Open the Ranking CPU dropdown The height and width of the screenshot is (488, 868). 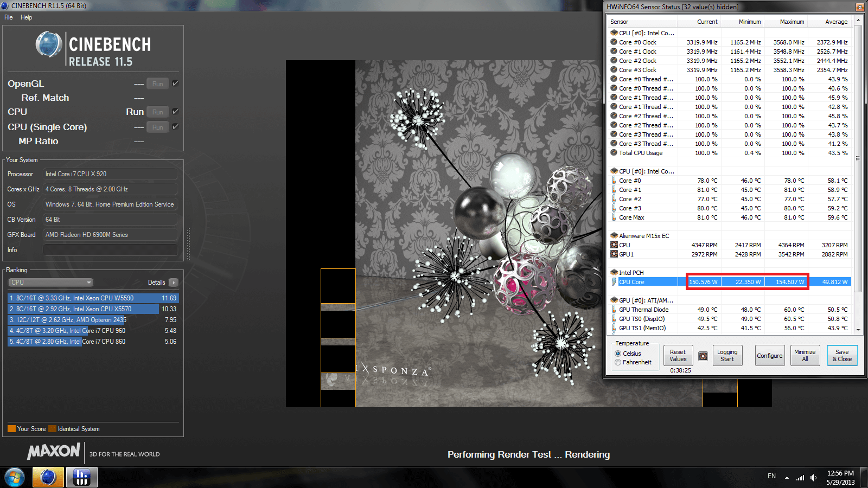(51, 282)
